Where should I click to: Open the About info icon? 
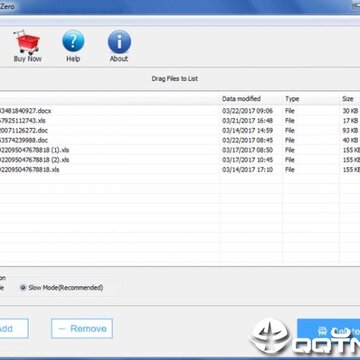pyautogui.click(x=119, y=41)
